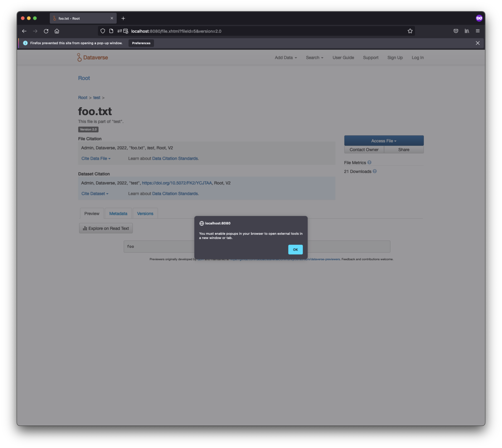This screenshot has width=502, height=448.
Task: Click the Root breadcrumb link
Action: [x=83, y=98]
